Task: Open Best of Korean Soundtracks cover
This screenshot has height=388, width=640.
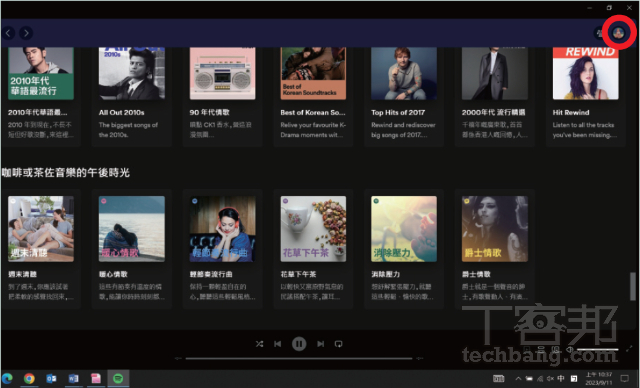Action: (313, 73)
